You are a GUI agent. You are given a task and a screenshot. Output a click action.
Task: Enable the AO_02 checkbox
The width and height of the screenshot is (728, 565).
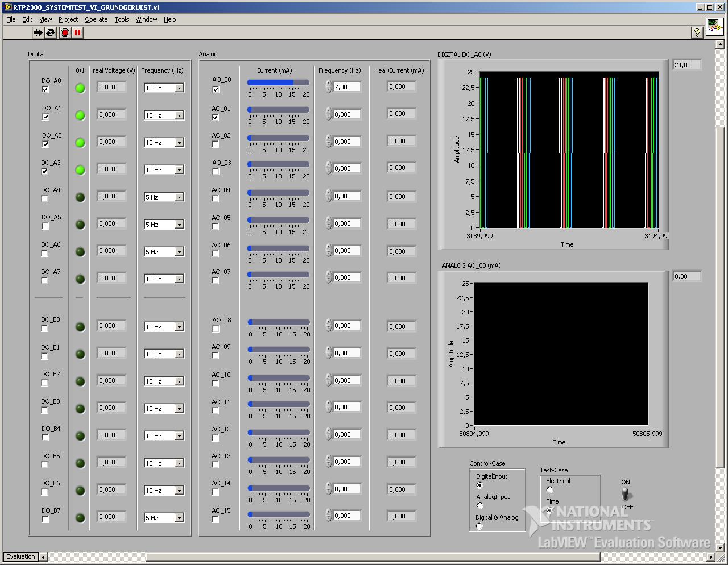pyautogui.click(x=216, y=144)
